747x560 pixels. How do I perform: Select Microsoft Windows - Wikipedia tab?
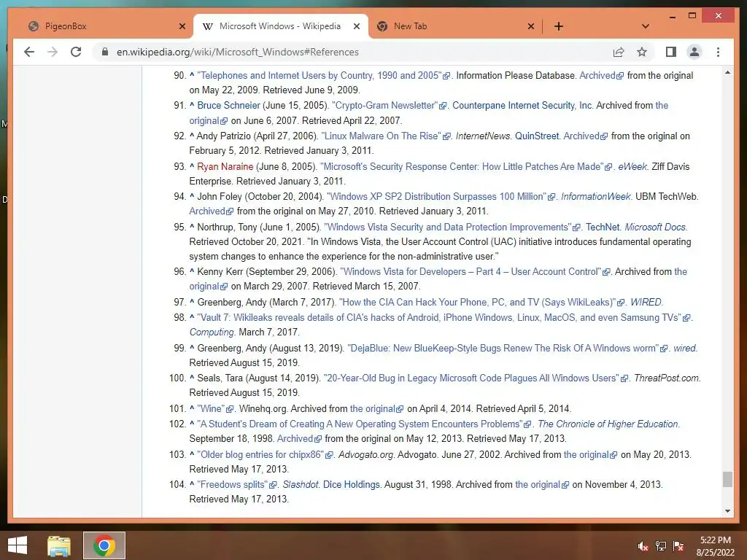(280, 26)
